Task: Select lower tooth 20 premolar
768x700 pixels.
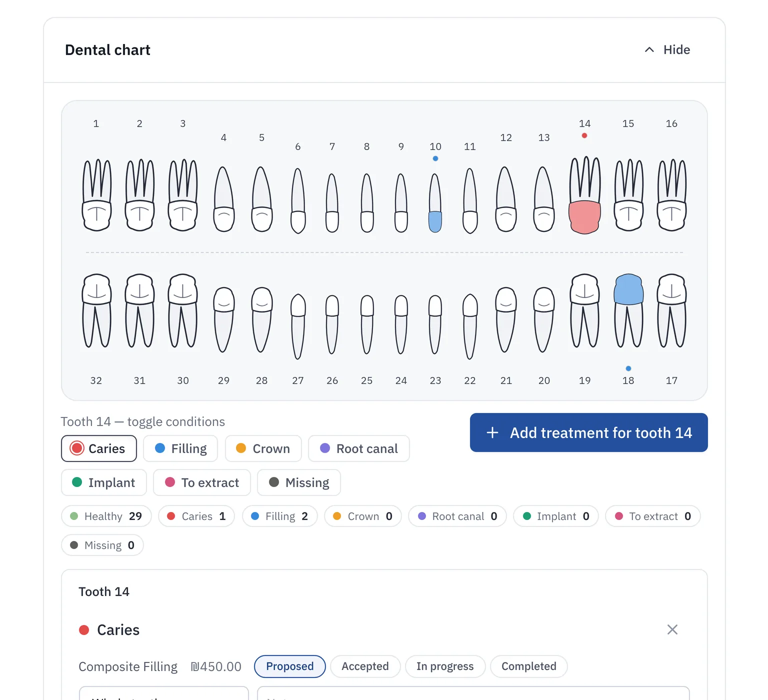Action: click(x=544, y=319)
